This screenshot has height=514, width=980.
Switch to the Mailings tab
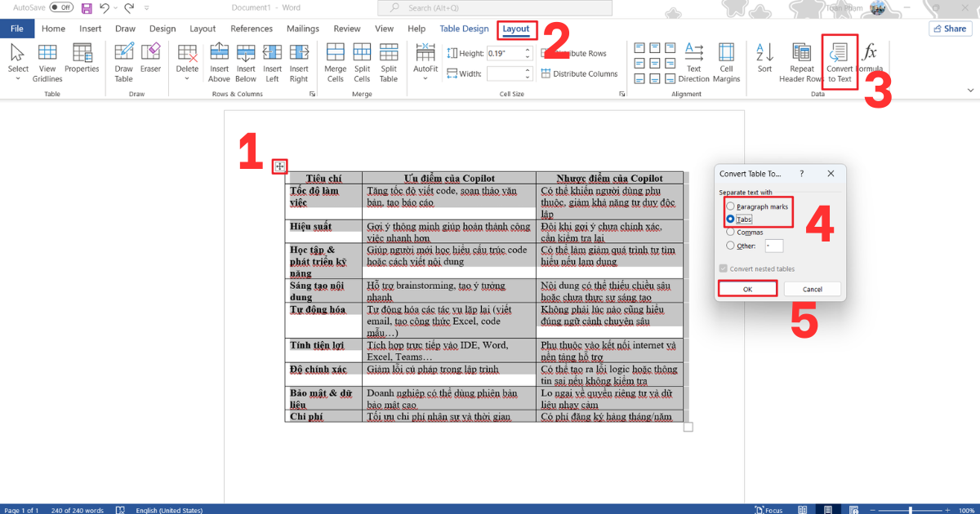[303, 29]
